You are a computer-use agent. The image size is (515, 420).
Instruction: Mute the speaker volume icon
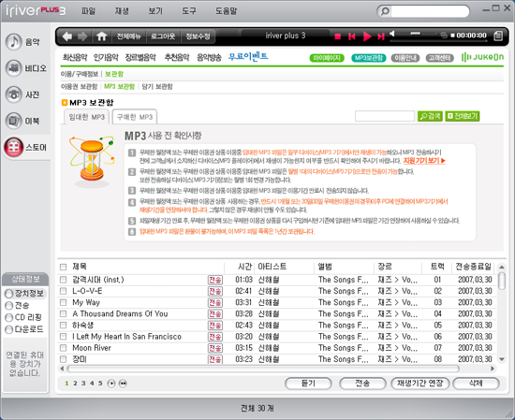click(x=392, y=34)
